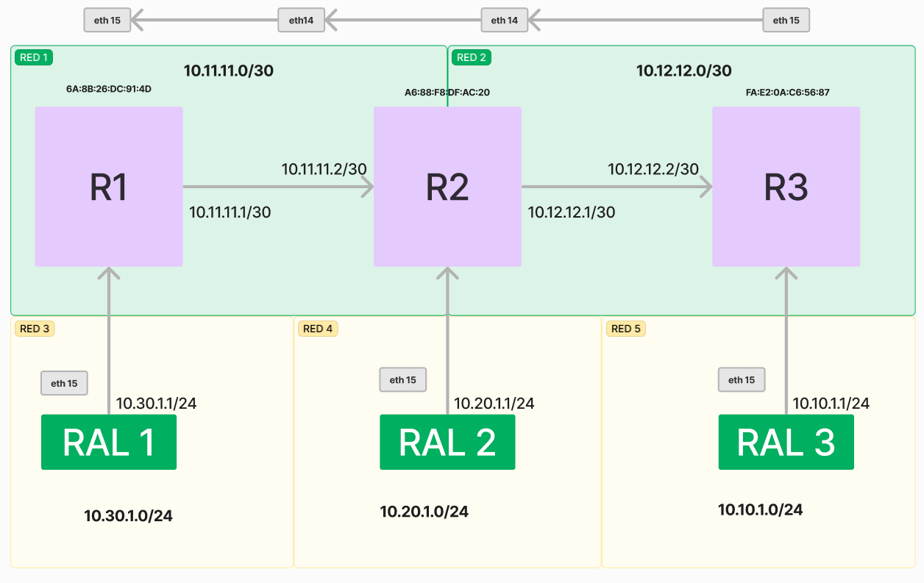Select the R3 router box

(x=786, y=187)
